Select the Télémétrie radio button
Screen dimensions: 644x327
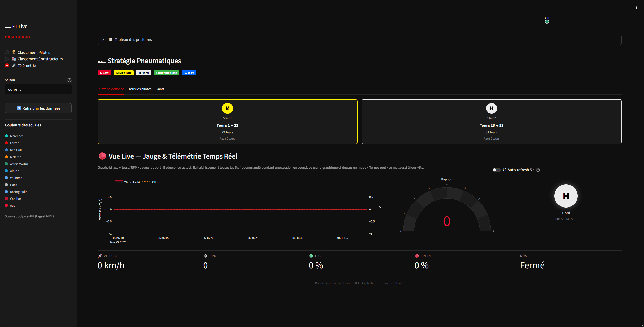[7, 65]
